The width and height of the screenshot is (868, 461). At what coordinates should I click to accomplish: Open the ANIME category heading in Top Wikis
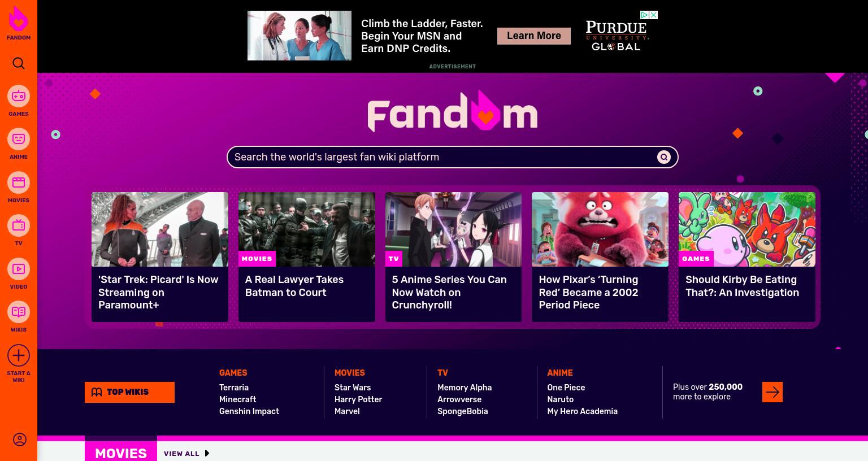pyautogui.click(x=559, y=373)
